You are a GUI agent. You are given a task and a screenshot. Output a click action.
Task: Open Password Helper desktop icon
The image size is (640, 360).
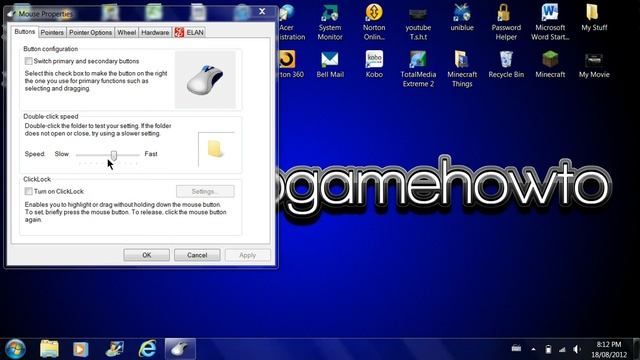(506, 22)
